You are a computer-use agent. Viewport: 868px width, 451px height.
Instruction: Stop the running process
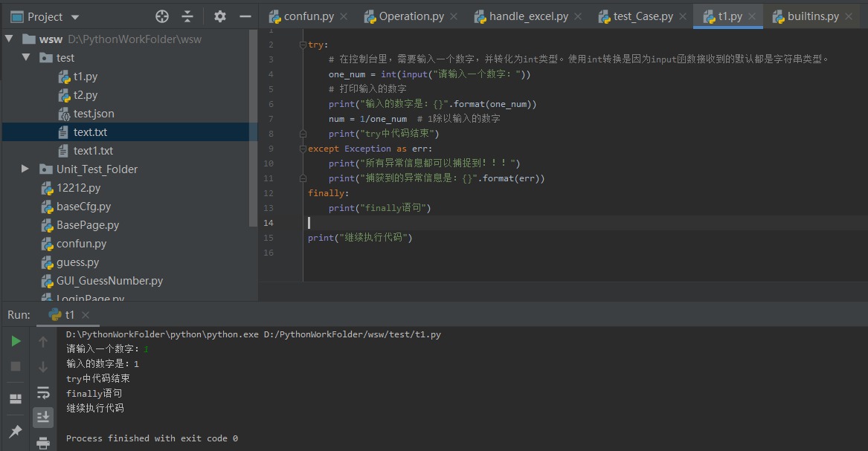[x=16, y=366]
